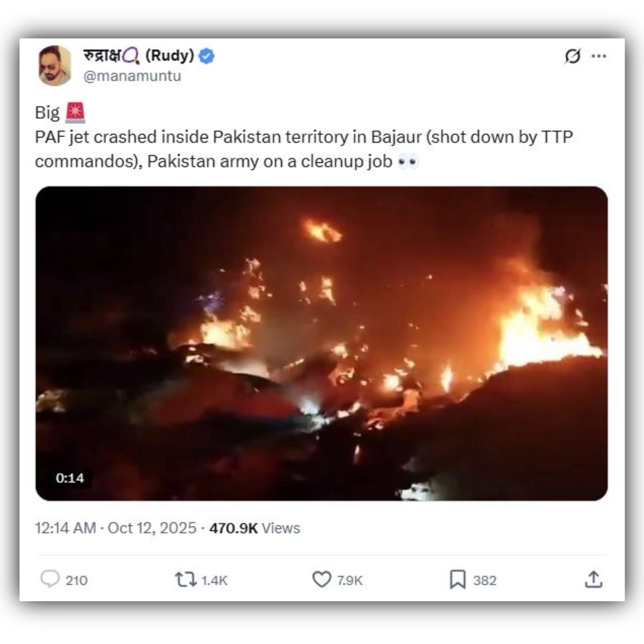
Task: Click the display name ending in (Rudy)
Action: 138,55
